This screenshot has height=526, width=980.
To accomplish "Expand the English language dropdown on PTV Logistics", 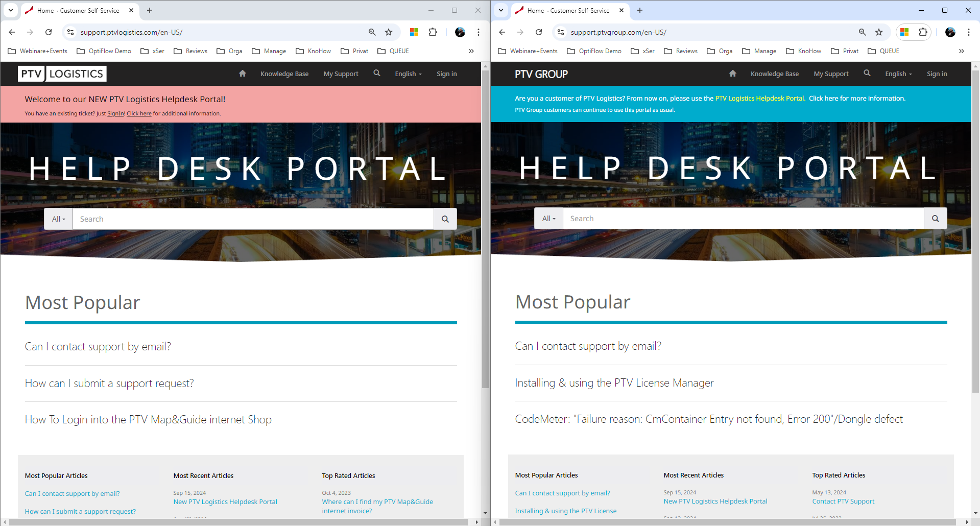I will point(408,74).
